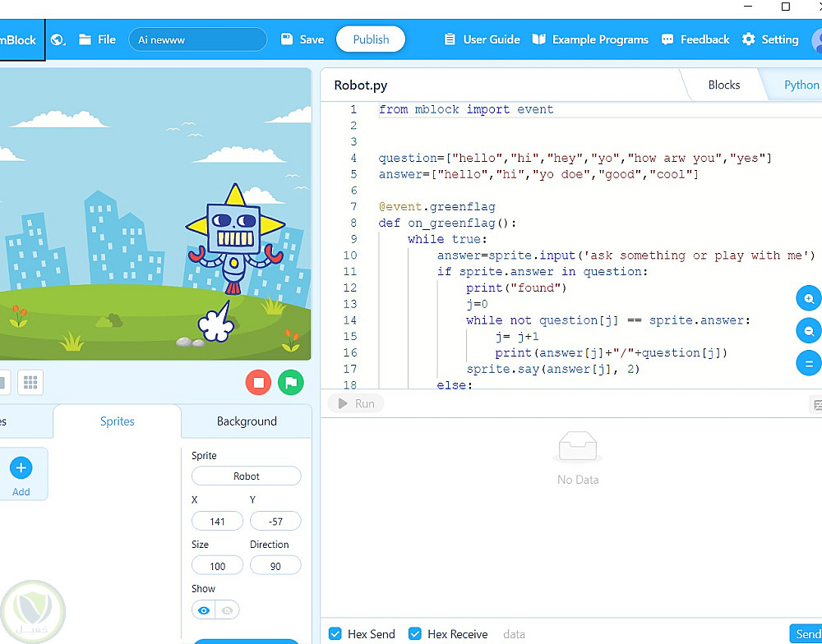This screenshot has height=644, width=822.
Task: Switch stage to grid layout view
Action: click(x=30, y=383)
